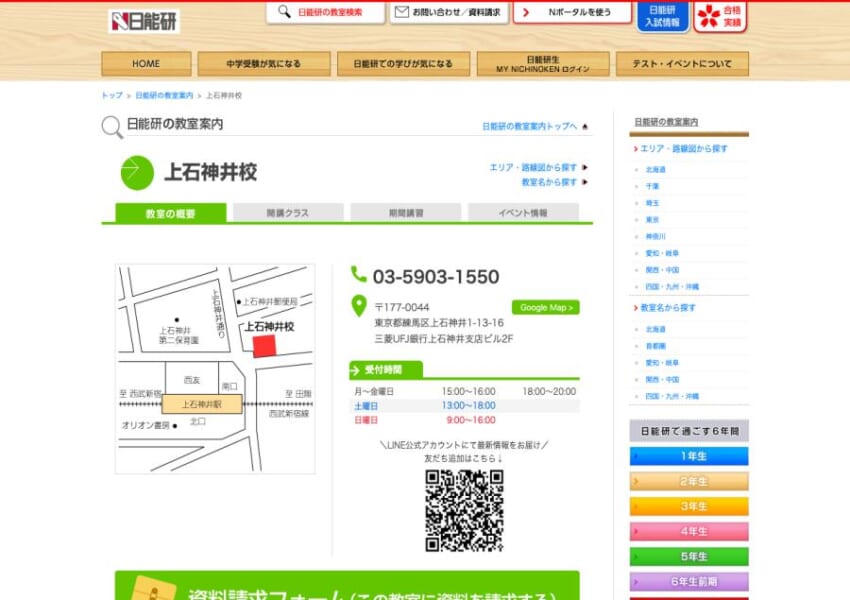Viewport: 850px width, 600px height.
Task: Click the トップ breadcrumb link
Action: (x=112, y=95)
